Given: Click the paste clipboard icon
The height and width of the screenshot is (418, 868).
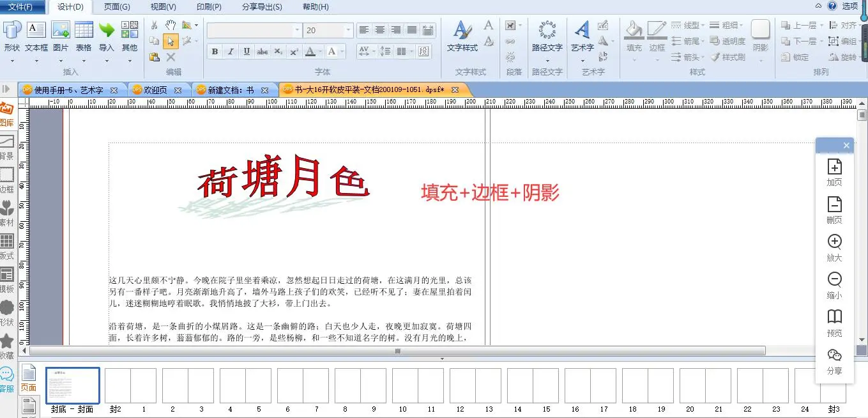Looking at the screenshot, I should (154, 57).
